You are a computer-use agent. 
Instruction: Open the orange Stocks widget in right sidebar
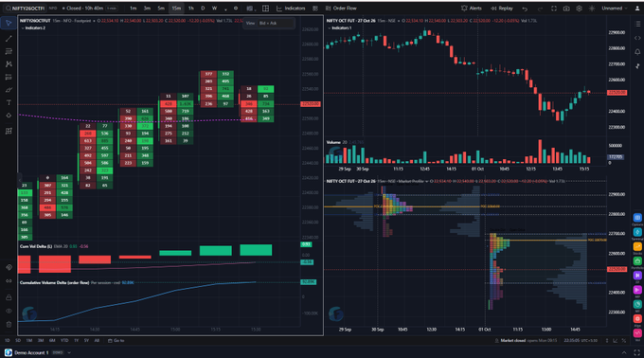637,247
